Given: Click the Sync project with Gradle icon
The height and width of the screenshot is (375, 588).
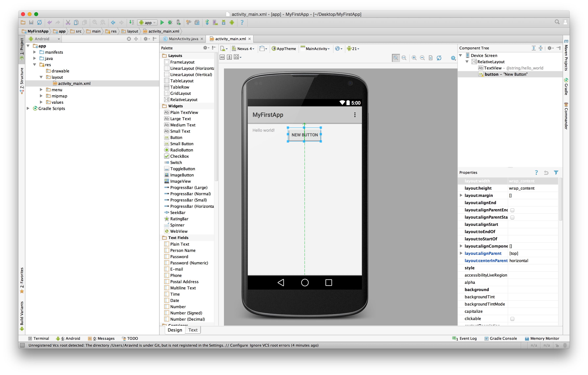Looking at the screenshot, I should point(207,23).
